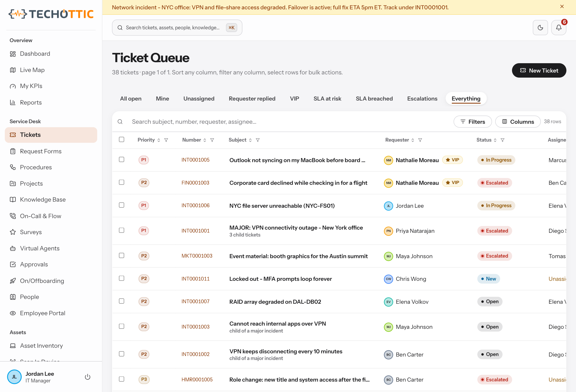Image resolution: width=576 pixels, height=392 pixels.
Task: Open the Filters panel
Action: (x=473, y=122)
